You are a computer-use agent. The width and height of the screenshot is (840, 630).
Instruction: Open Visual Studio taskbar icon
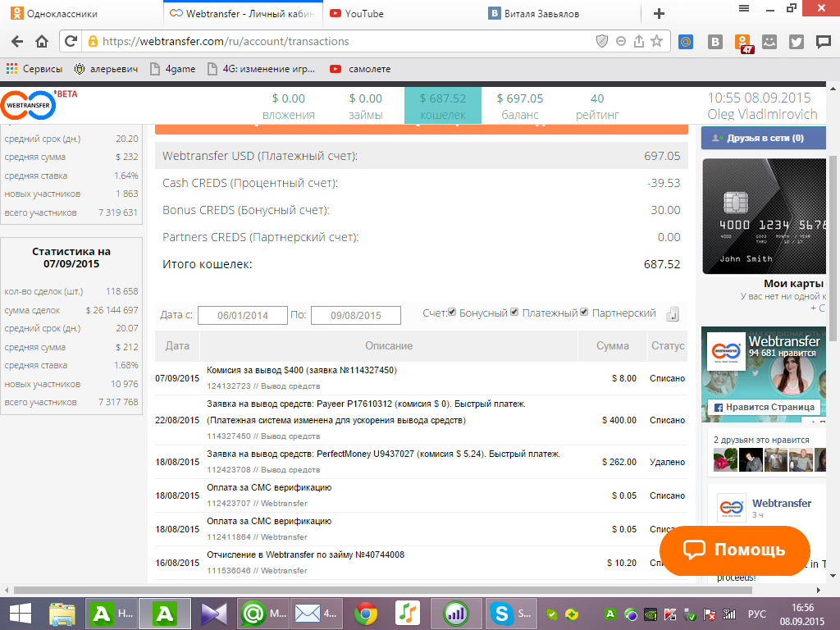(214, 614)
